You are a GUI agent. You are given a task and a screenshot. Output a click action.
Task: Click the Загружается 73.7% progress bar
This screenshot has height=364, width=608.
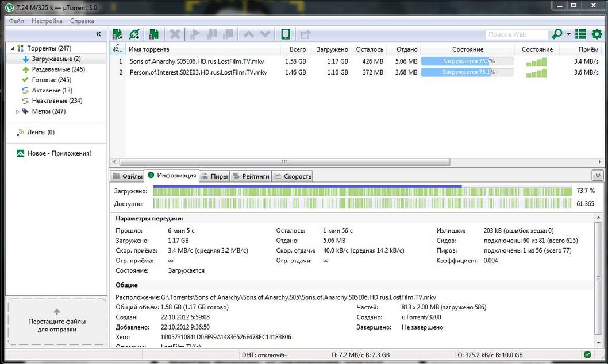coord(467,61)
